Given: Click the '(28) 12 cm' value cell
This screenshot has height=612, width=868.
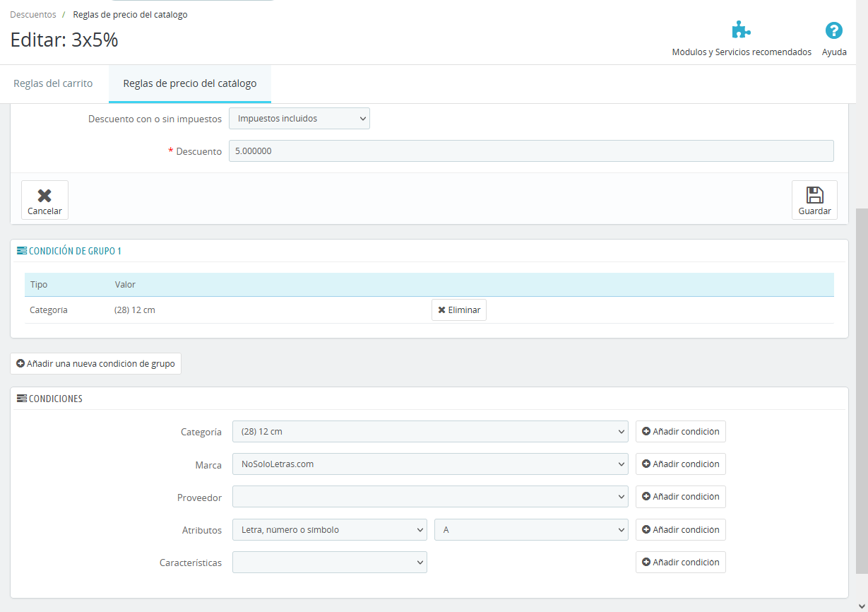Looking at the screenshot, I should coord(134,310).
